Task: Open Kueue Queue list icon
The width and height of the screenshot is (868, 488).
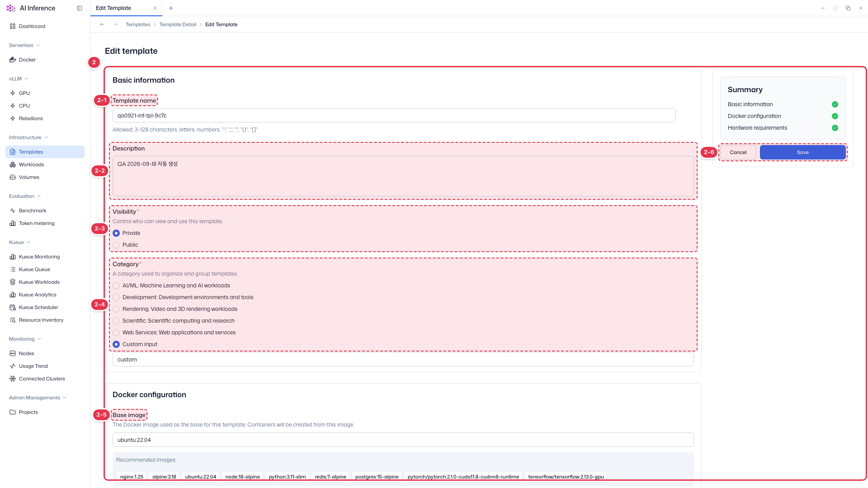Action: coord(13,269)
